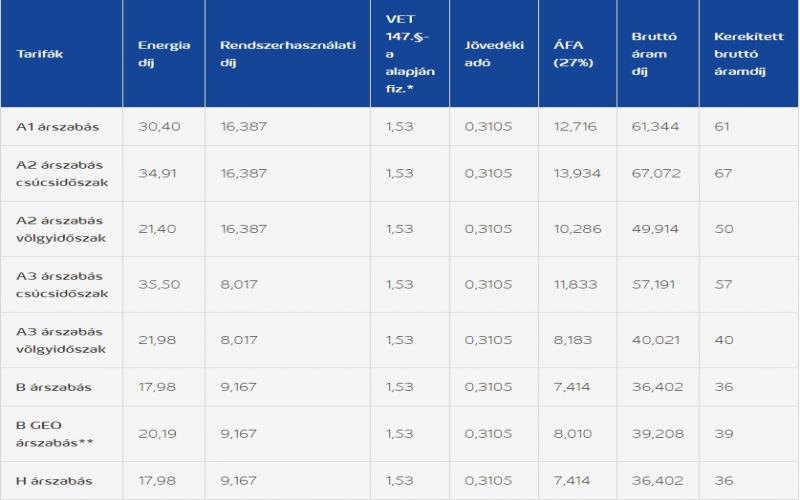Select the 35,50 energia díj cell
This screenshot has height=500, width=800.
coord(159,285)
